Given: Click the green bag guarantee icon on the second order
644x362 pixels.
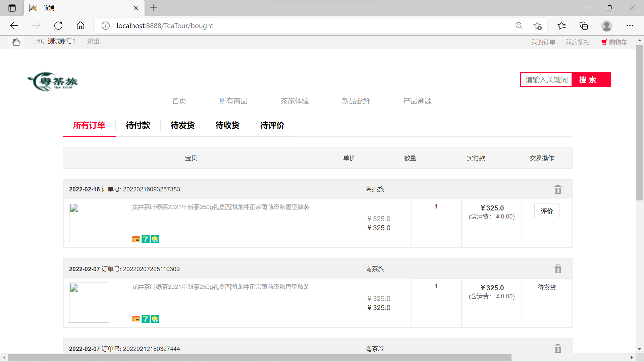Looking at the screenshot, I should (x=155, y=319).
